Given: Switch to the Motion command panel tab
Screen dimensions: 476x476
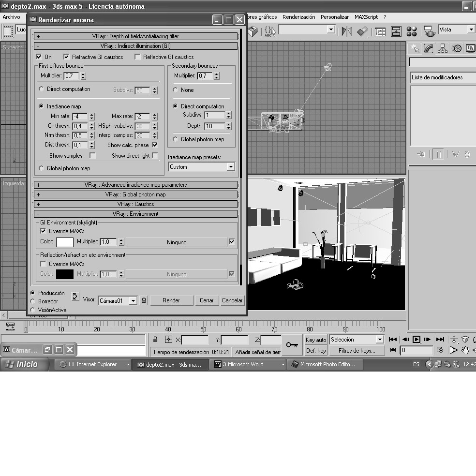Looking at the screenshot, I should (457, 48).
